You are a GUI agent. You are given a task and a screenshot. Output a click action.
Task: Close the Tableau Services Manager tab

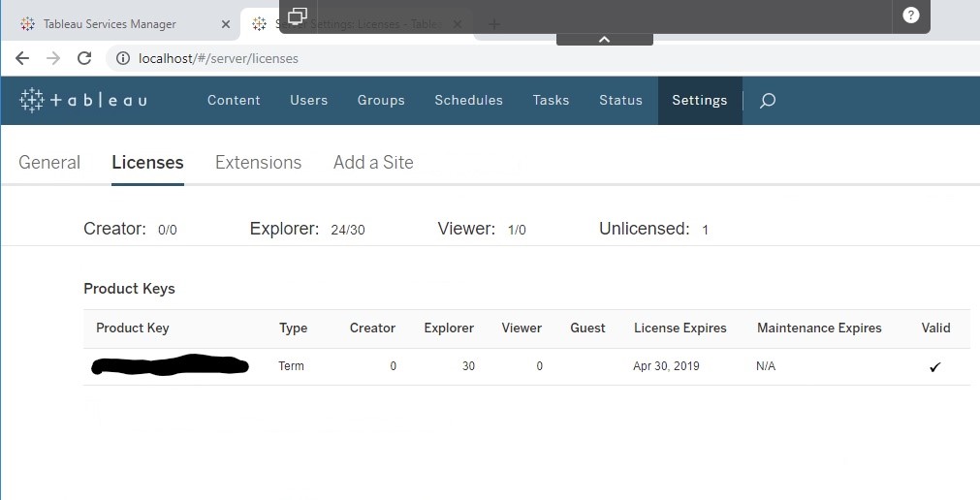tap(226, 24)
